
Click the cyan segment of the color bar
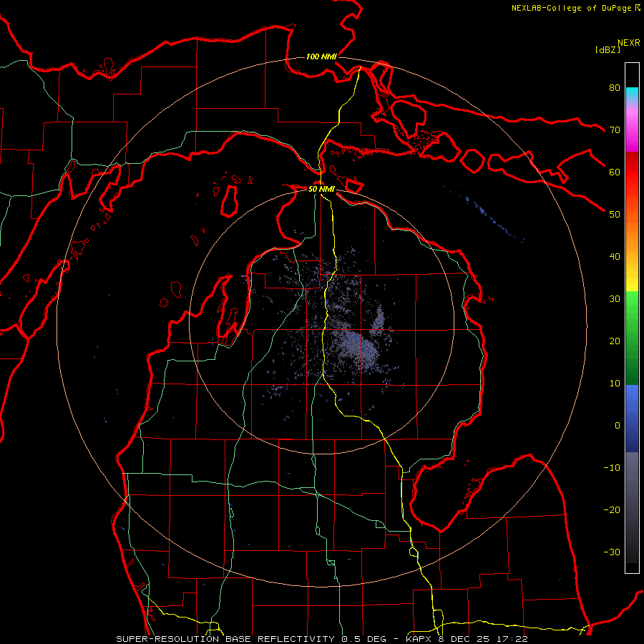(x=632, y=94)
